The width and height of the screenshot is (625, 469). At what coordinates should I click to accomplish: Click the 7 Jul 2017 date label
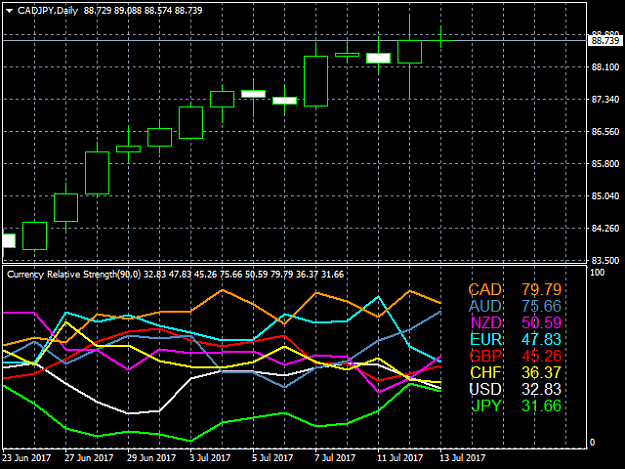tap(334, 458)
